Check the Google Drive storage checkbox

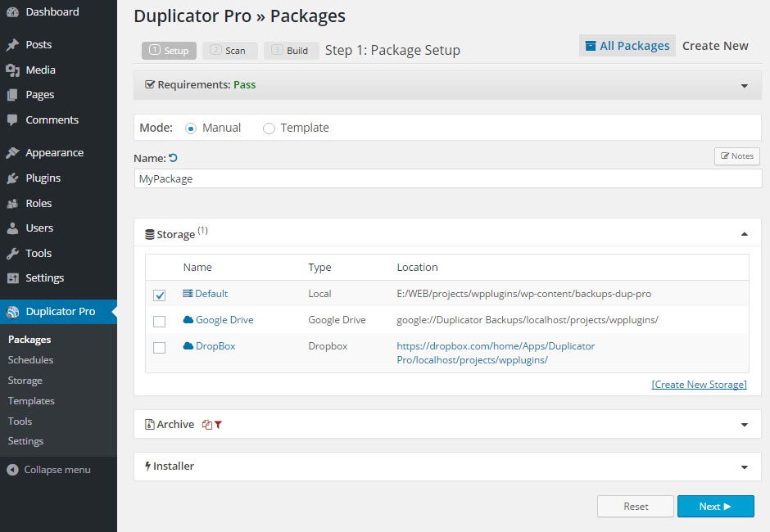point(160,320)
